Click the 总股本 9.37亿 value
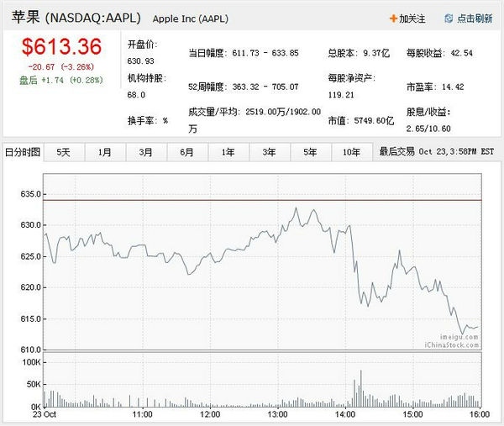The height and width of the screenshot is (426, 504). (359, 53)
